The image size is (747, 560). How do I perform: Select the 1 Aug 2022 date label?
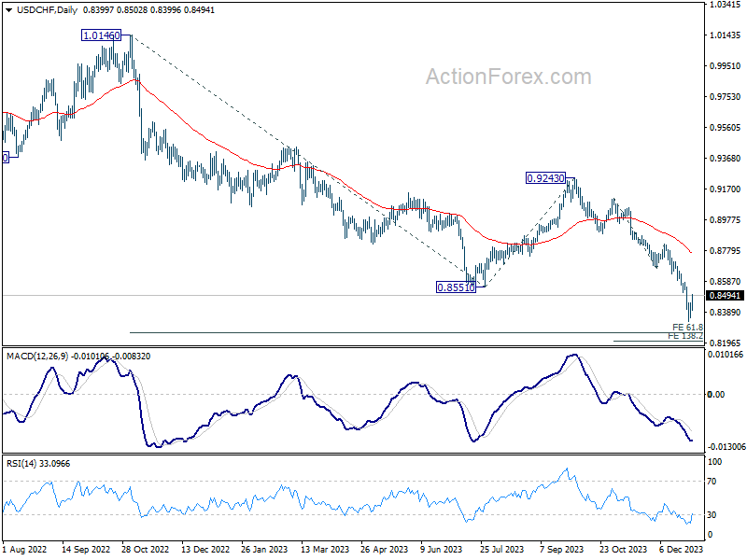(25, 550)
